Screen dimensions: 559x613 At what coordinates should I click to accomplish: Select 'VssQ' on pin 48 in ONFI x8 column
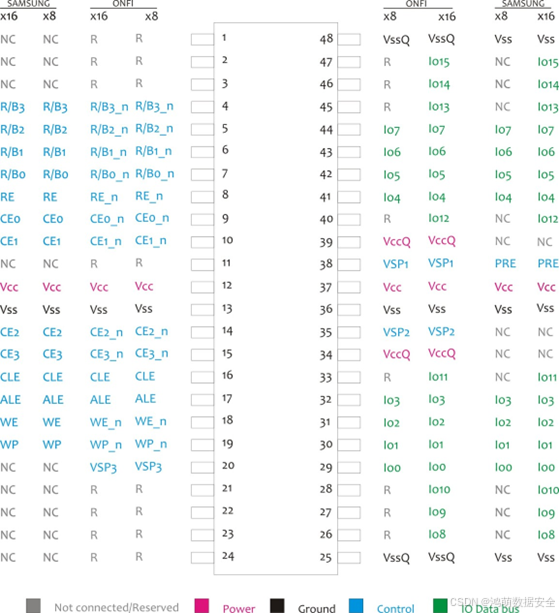pos(396,40)
